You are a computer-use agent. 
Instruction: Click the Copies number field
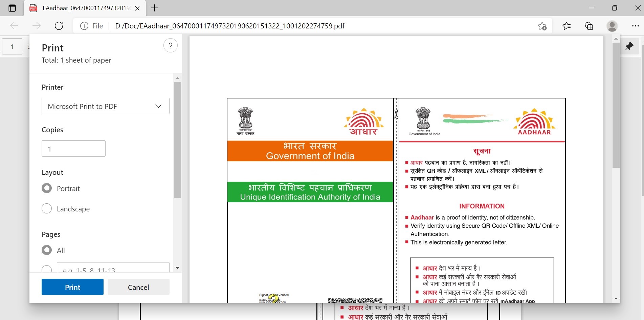pos(73,148)
